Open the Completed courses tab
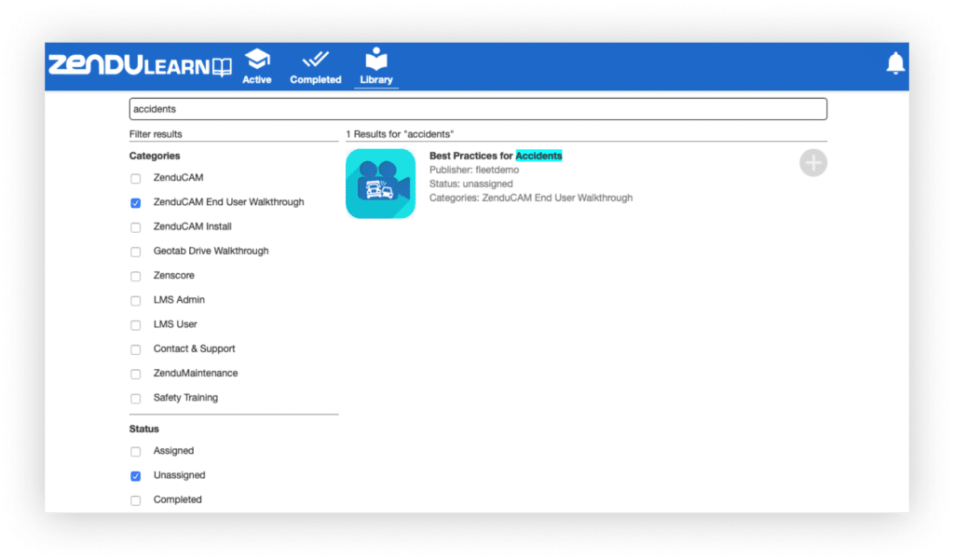The width and height of the screenshot is (954, 560). coord(315,67)
